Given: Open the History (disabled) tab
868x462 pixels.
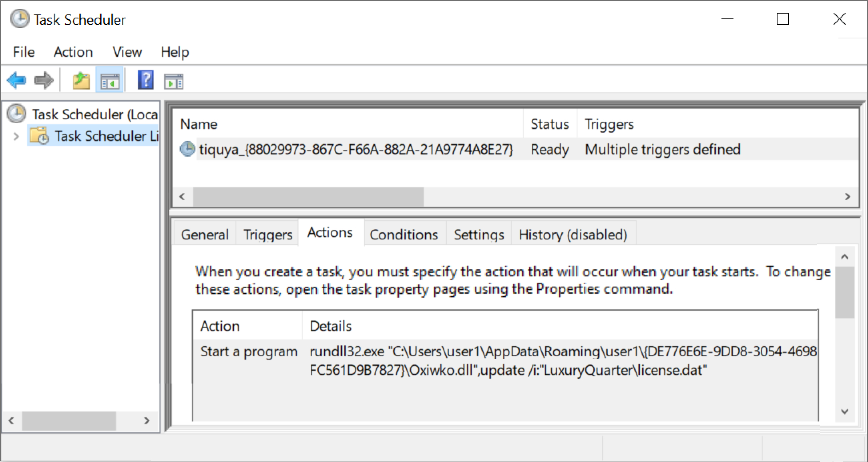Looking at the screenshot, I should click(x=573, y=234).
